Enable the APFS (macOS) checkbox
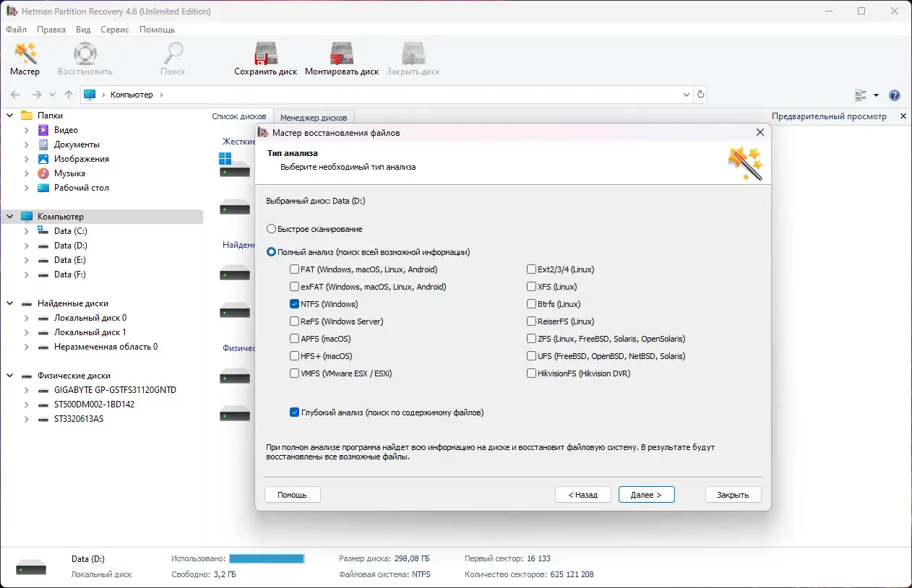This screenshot has width=912, height=588. tap(294, 339)
